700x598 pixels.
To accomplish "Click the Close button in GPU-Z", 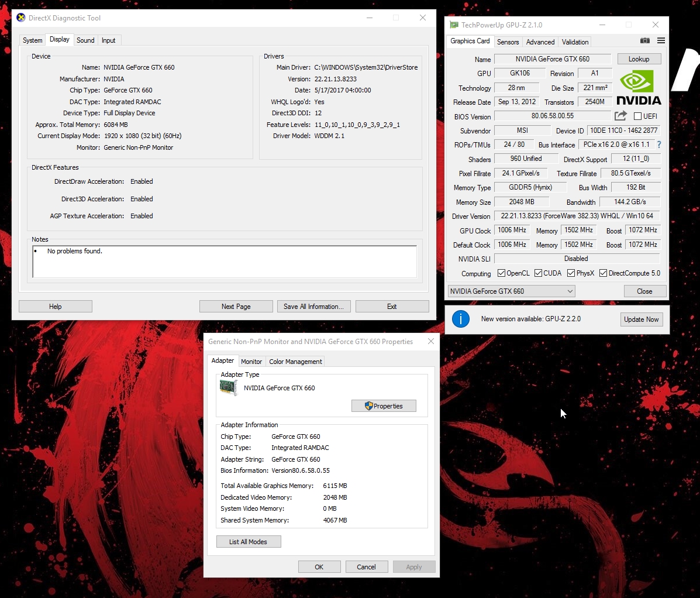I will pos(644,291).
